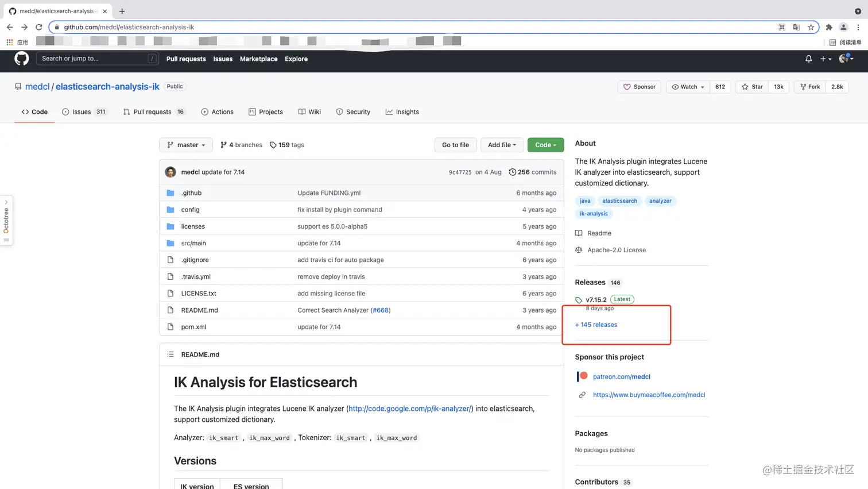The width and height of the screenshot is (868, 489).
Task: Open the v7.15.2 latest release
Action: pyautogui.click(x=596, y=299)
